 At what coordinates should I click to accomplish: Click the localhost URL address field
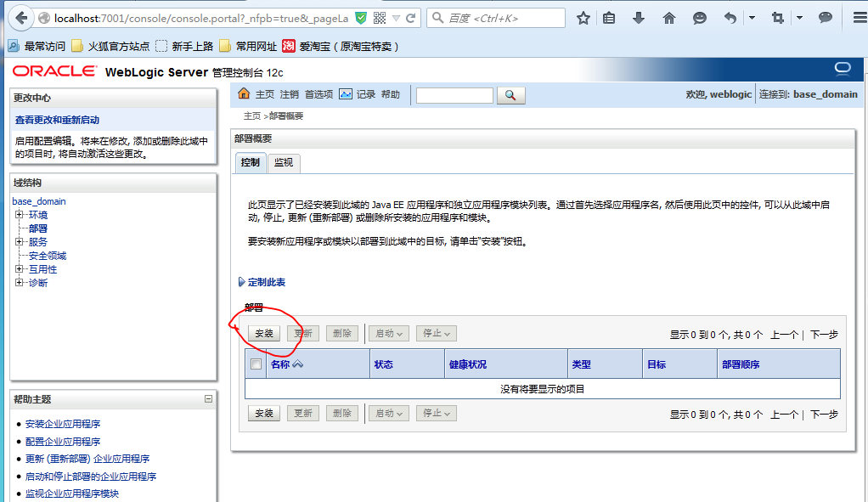click(201, 19)
